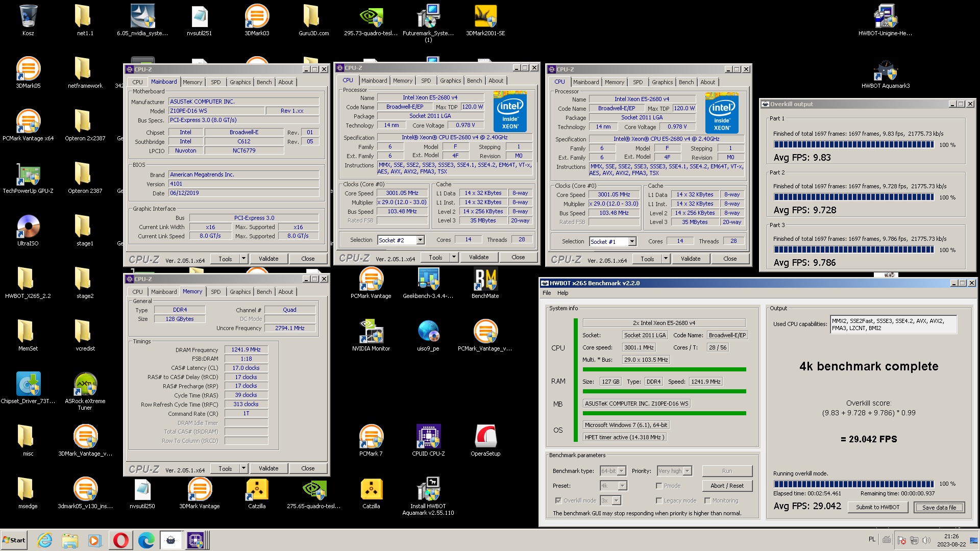
Task: Launch TechPowerUp GPU-Z shortcut
Action: 28,177
